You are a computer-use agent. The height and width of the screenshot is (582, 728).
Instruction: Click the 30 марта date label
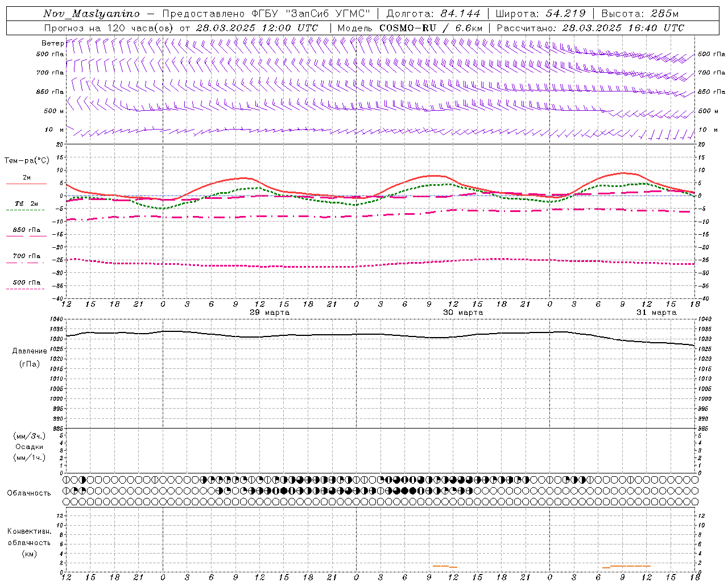pyautogui.click(x=463, y=313)
